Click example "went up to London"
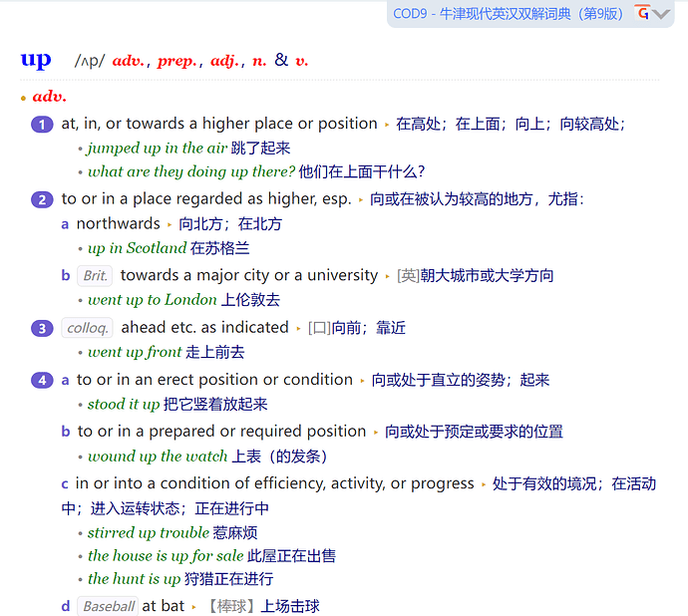This screenshot has height=616, width=688. pos(153,300)
